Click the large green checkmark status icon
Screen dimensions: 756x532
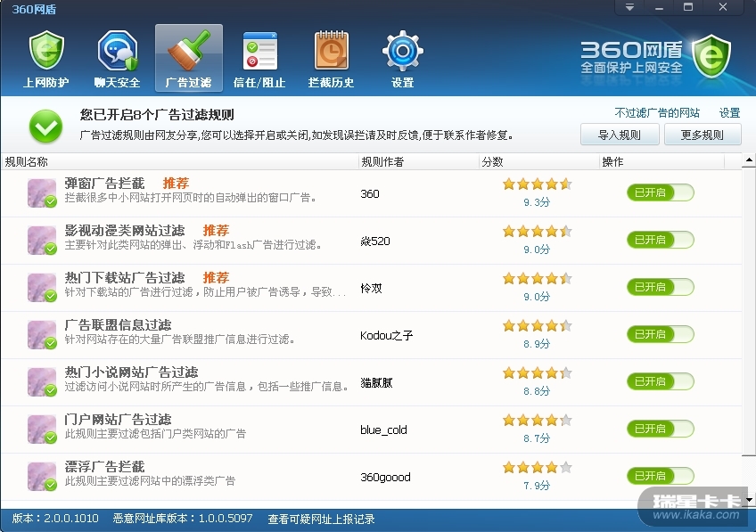(45, 127)
